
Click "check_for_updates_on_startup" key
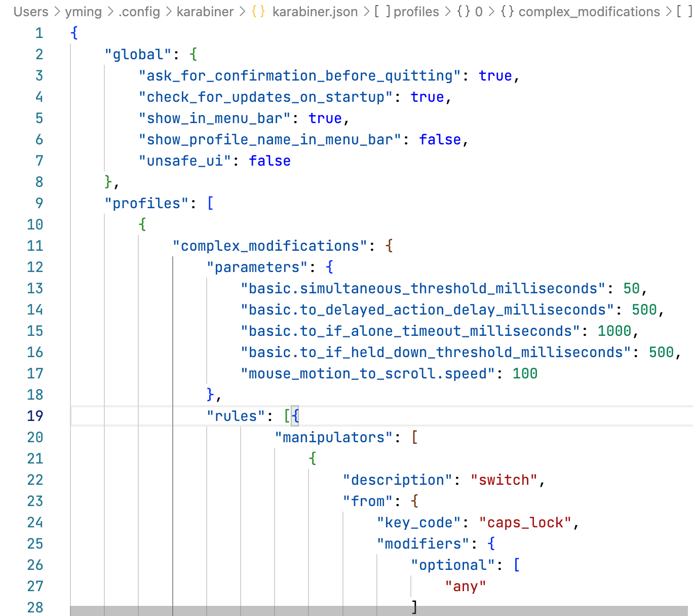[x=266, y=97]
